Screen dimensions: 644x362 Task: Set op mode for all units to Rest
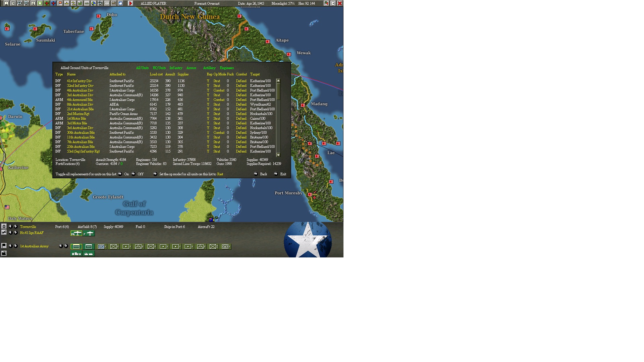point(155,174)
